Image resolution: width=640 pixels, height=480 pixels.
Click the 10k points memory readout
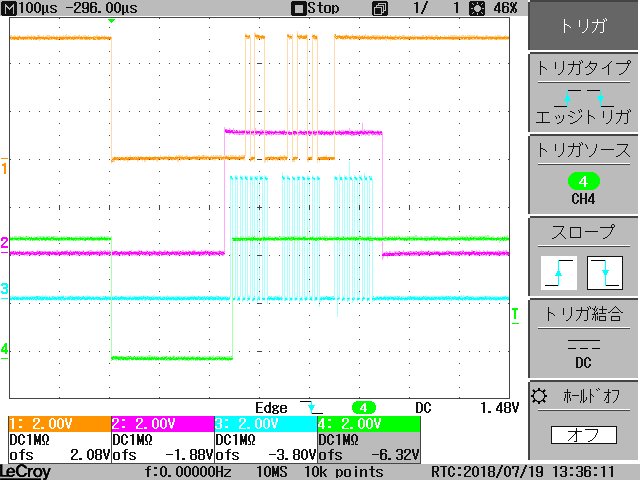coord(344,472)
